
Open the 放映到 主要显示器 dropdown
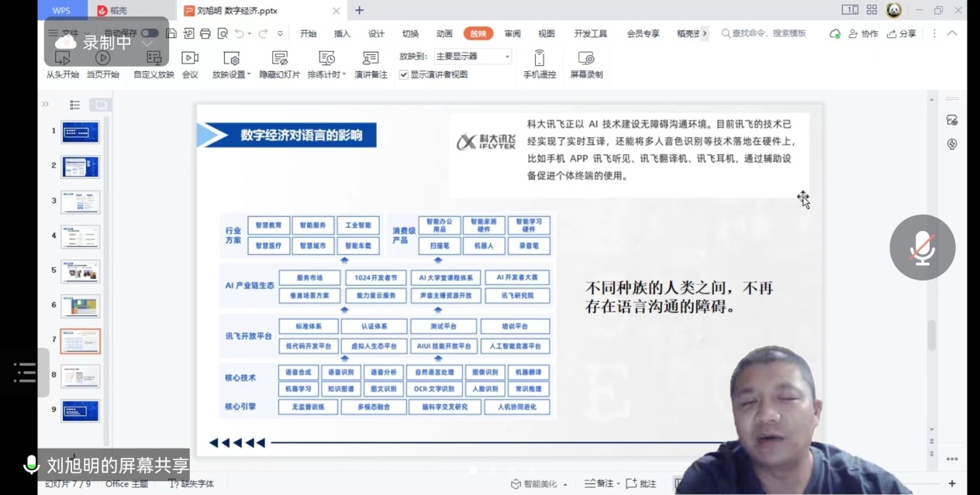coord(472,57)
